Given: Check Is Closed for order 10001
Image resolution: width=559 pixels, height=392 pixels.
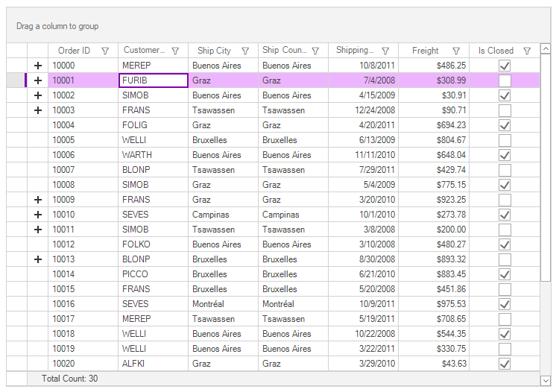Looking at the screenshot, I should coord(505,80).
